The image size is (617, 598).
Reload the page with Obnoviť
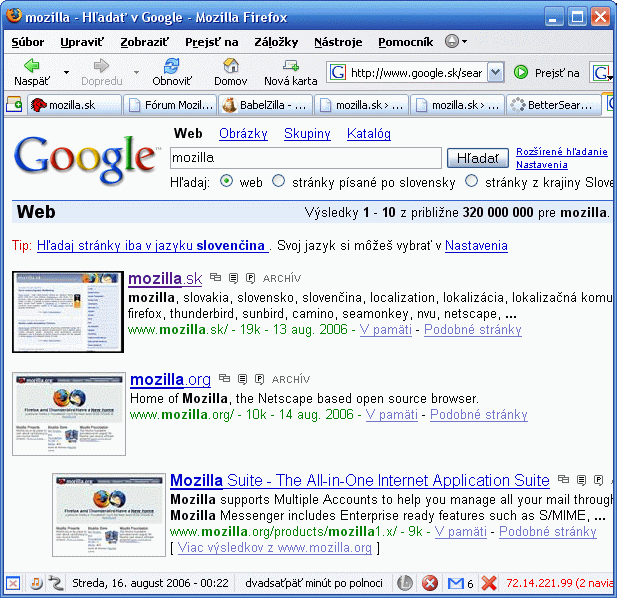(x=172, y=72)
